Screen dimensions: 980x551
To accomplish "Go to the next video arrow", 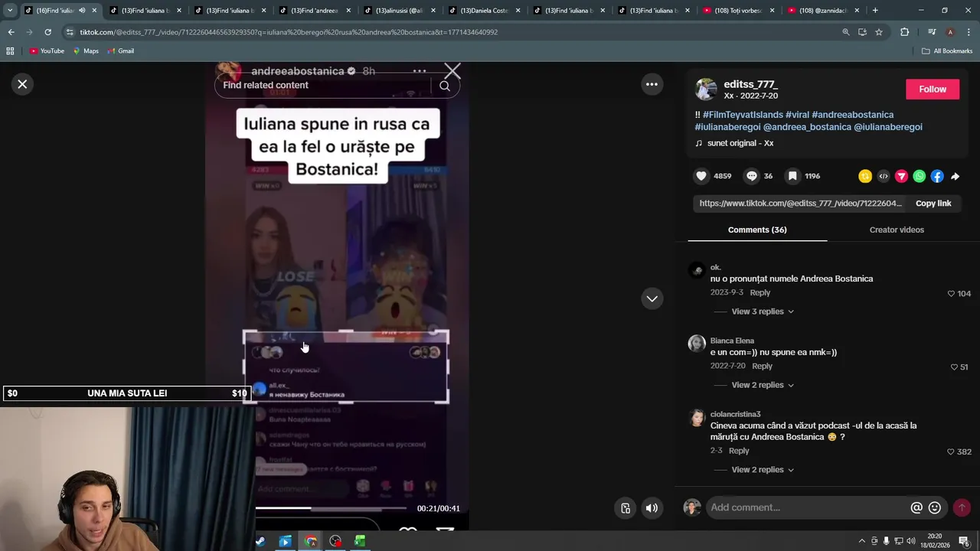I will coord(652,298).
